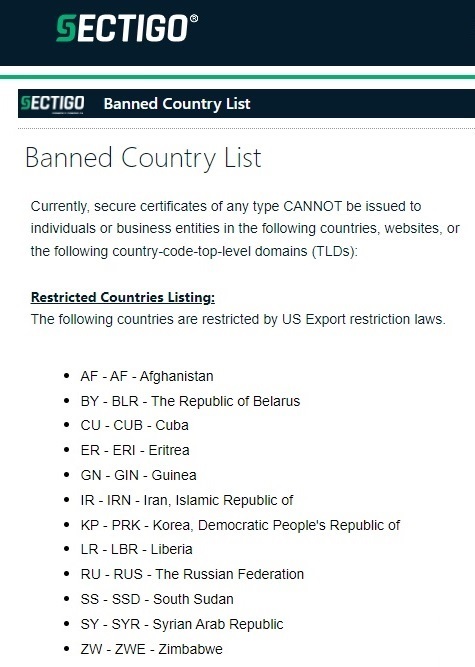The image size is (475, 667).
Task: Click the paragraph about CANNOT be issued
Action: [x=245, y=228]
